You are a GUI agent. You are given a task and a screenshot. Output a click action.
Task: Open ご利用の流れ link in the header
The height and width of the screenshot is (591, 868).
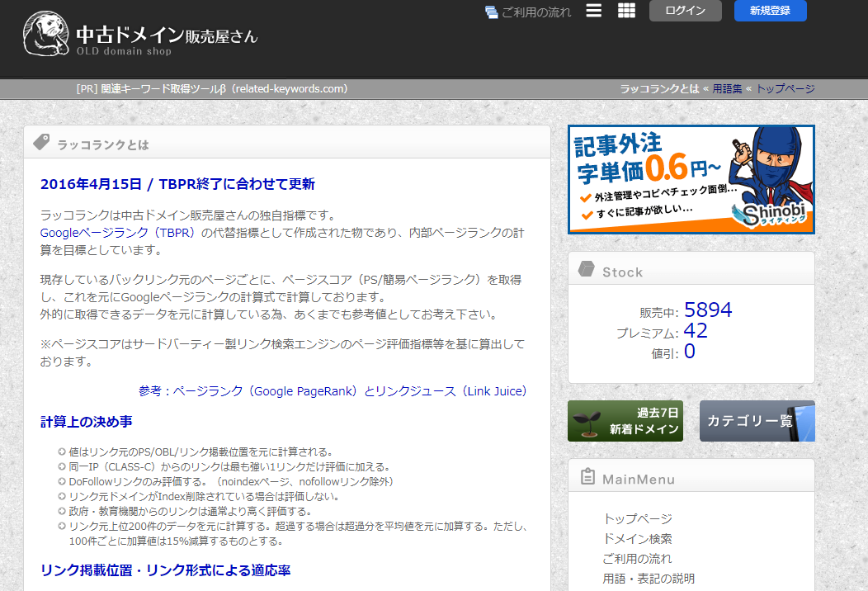pyautogui.click(x=536, y=12)
